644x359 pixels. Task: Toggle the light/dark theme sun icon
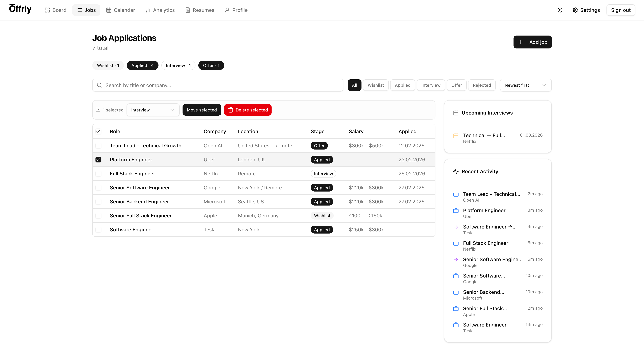click(560, 10)
